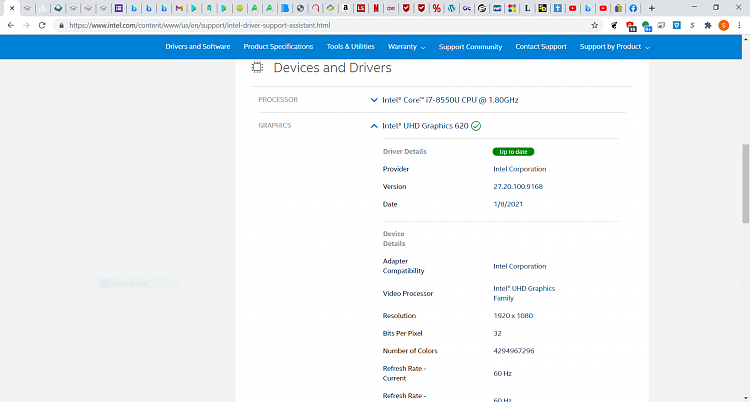Click the Intel UHD Graphics 620 heading

click(x=425, y=126)
